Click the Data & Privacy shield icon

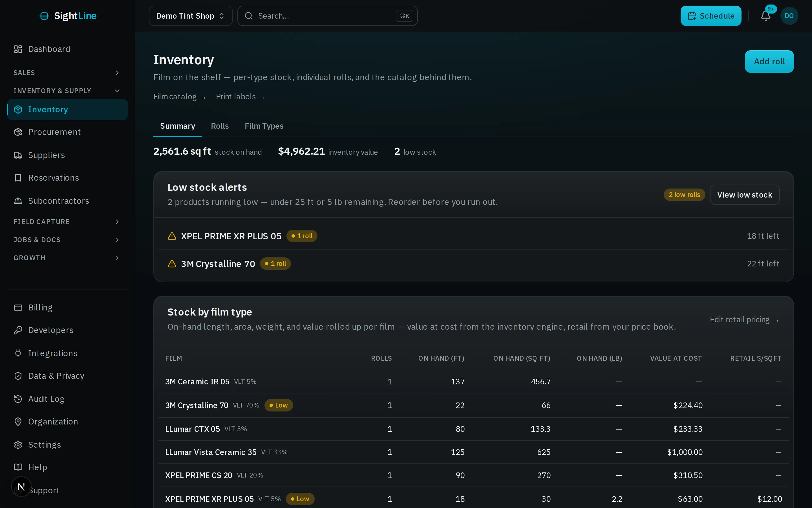pos(18,376)
